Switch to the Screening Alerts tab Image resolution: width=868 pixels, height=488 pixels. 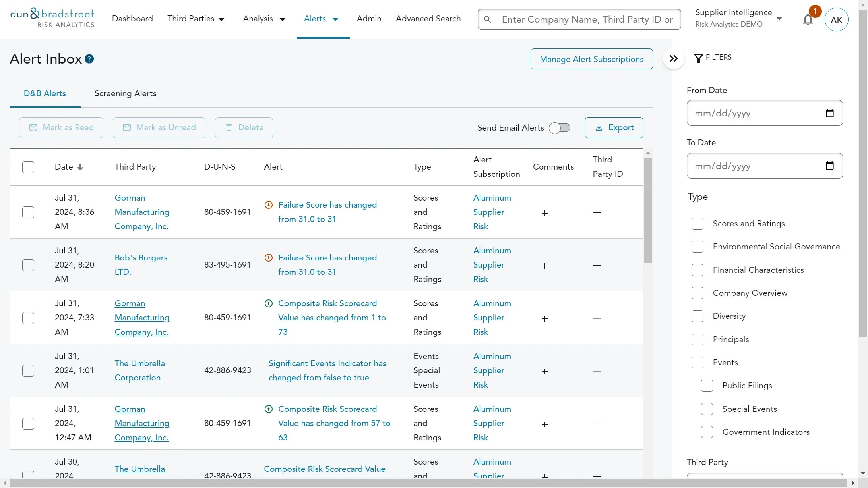(x=125, y=93)
